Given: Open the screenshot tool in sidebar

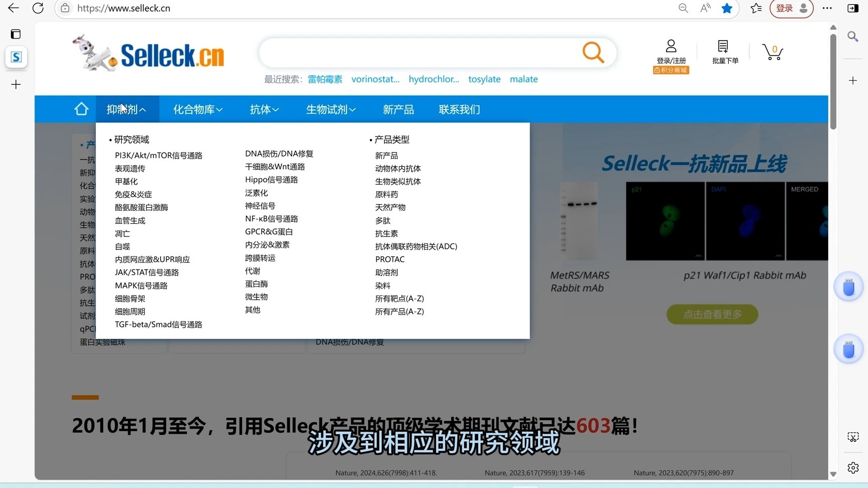Looking at the screenshot, I should click(853, 437).
